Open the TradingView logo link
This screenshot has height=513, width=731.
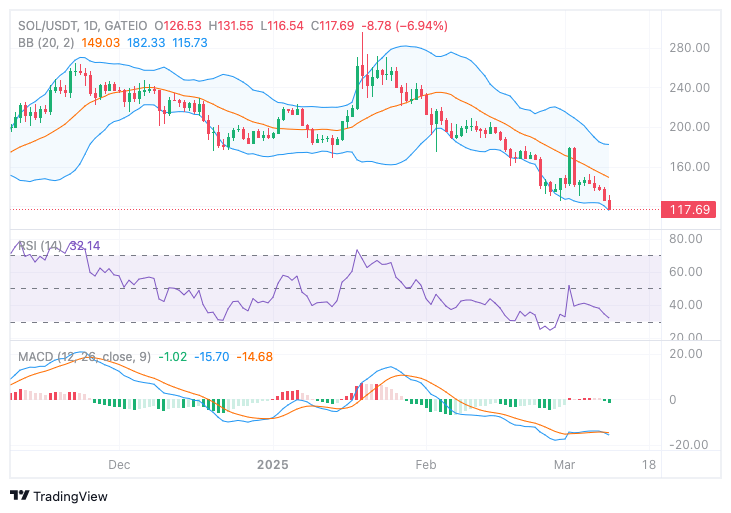coord(59,496)
